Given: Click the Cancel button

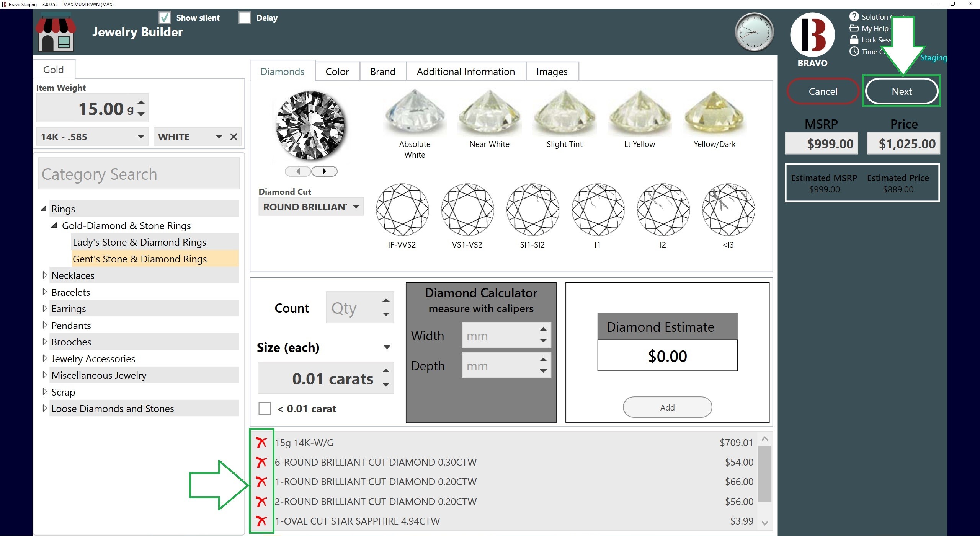Looking at the screenshot, I should (823, 91).
